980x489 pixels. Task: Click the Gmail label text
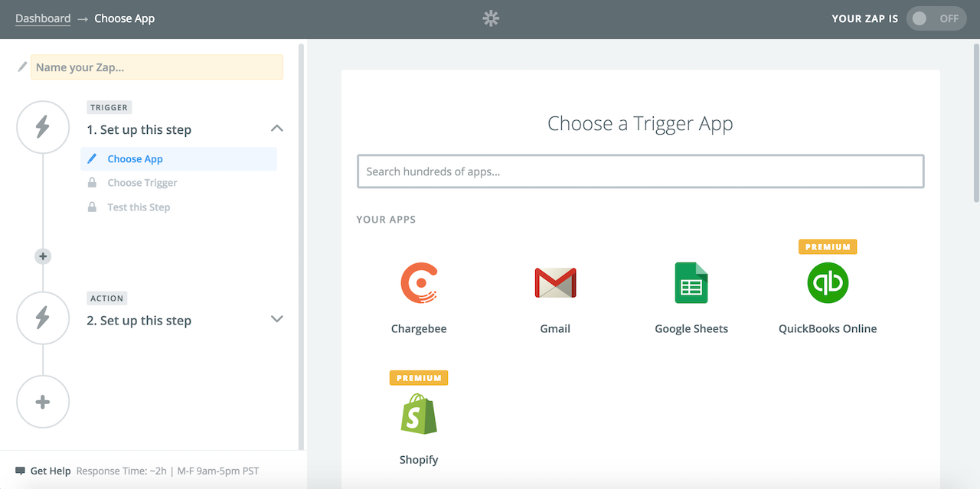(x=555, y=329)
